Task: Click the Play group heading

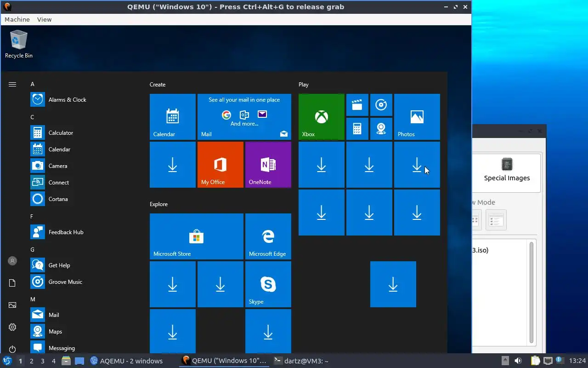Action: tap(304, 85)
